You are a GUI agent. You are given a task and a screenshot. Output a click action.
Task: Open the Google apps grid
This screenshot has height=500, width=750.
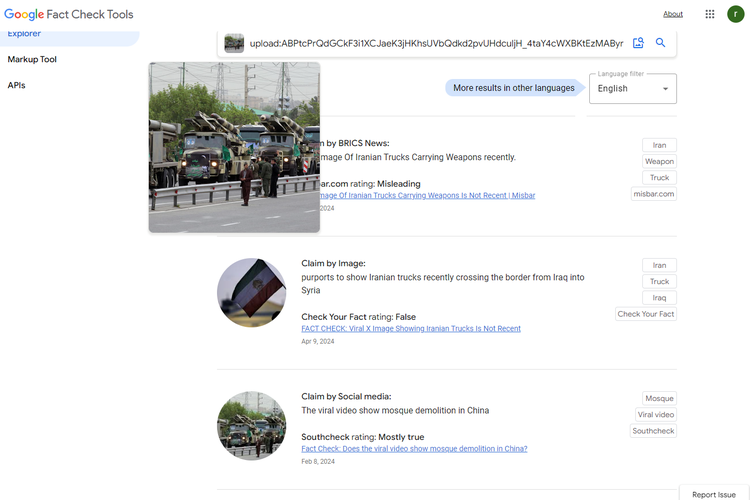[710, 14]
